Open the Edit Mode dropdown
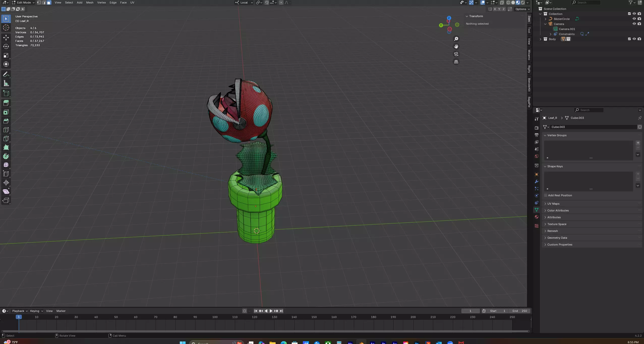 click(x=23, y=3)
